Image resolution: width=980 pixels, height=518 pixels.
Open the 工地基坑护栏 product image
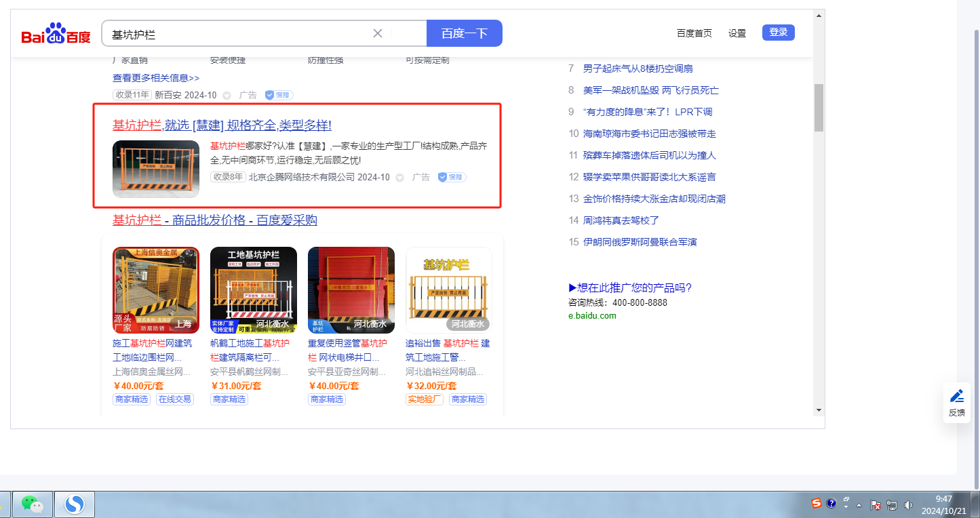point(254,290)
